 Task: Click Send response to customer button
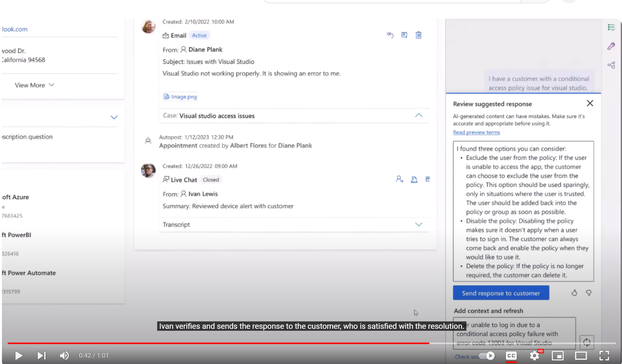tap(501, 293)
